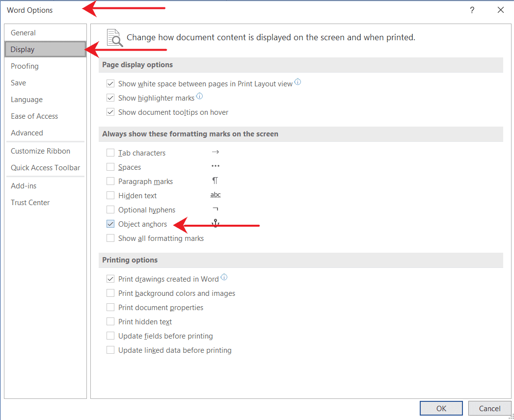Click info icon beside white space option

click(x=298, y=82)
